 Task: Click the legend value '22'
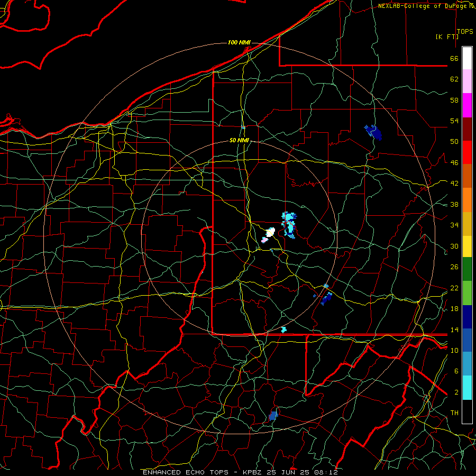[454, 288]
